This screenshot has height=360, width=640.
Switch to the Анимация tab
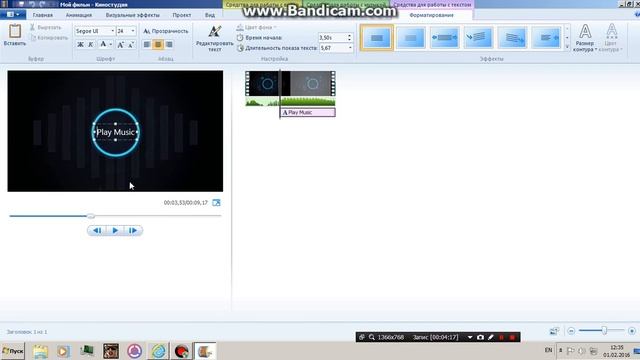coord(79,15)
